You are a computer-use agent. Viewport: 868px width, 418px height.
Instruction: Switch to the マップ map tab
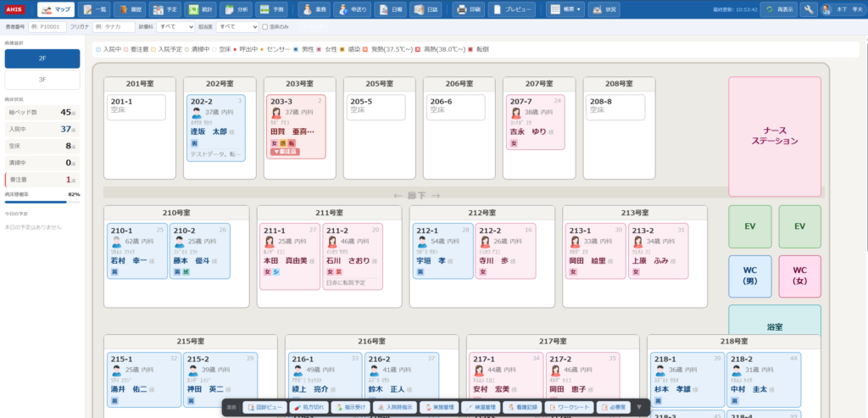[x=57, y=9]
